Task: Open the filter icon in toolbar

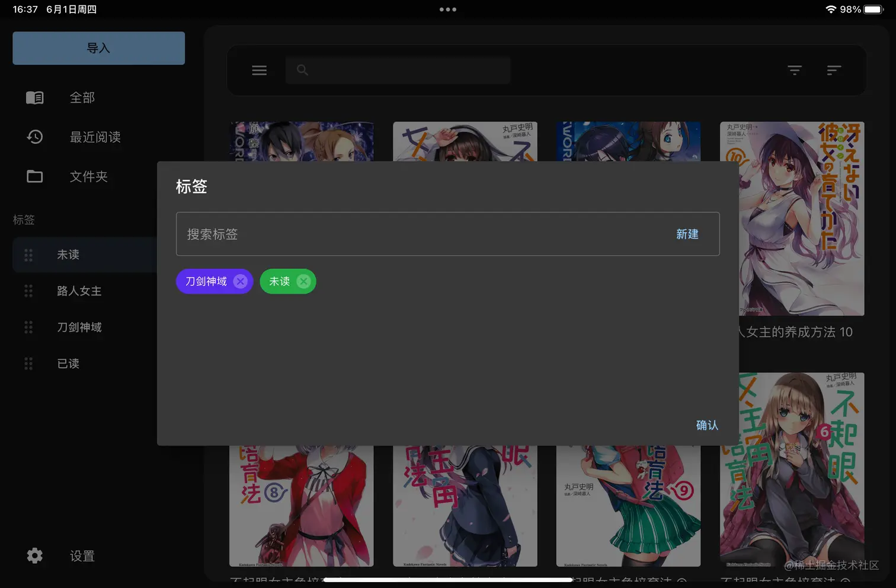Action: coord(795,70)
